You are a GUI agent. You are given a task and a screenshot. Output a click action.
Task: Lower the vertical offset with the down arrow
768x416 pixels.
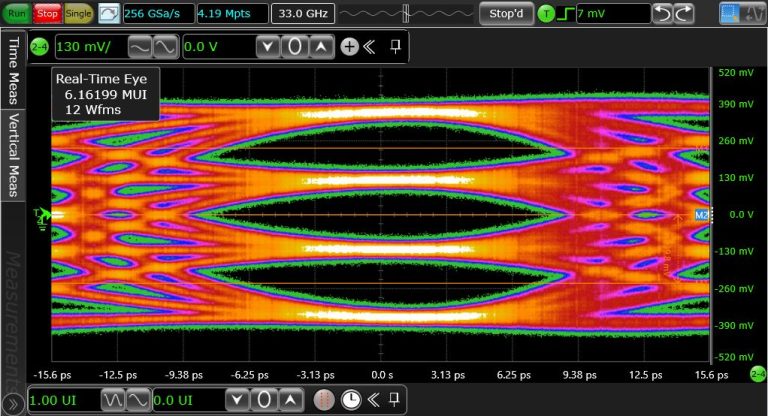click(267, 47)
